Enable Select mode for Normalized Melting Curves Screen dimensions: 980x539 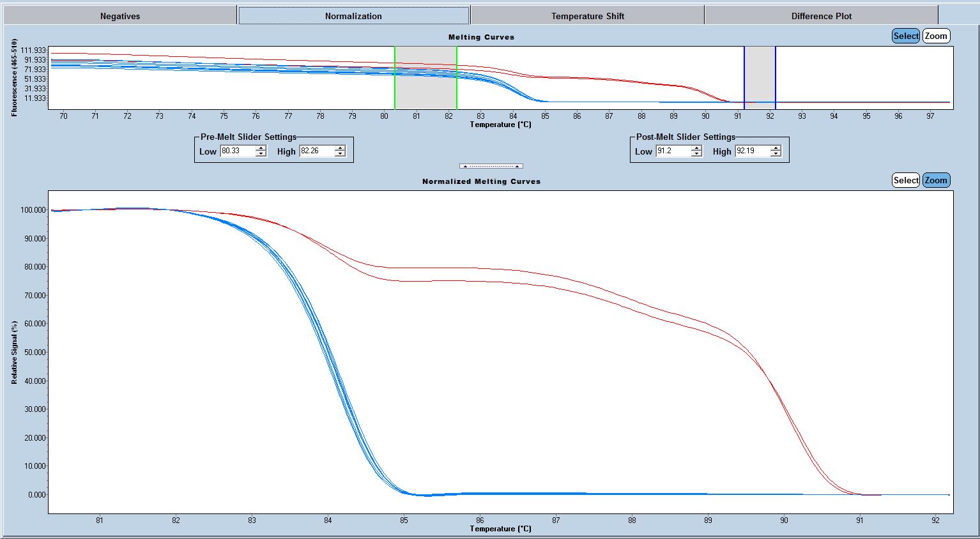click(905, 180)
